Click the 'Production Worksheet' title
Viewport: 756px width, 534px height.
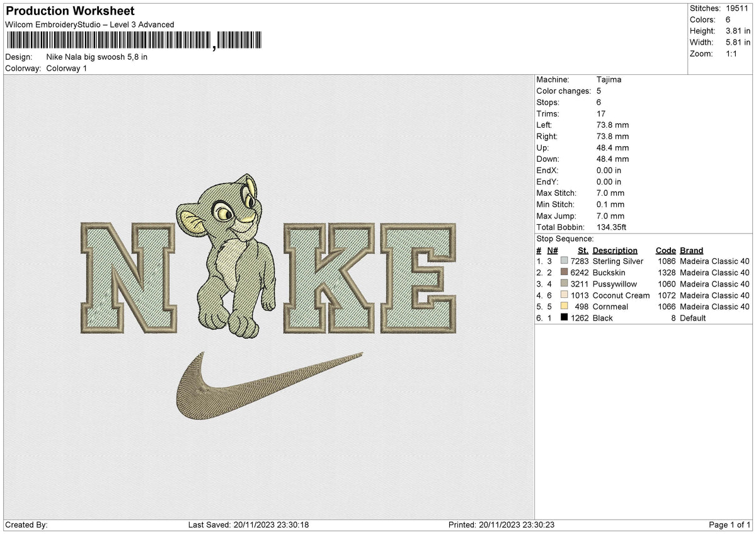(x=70, y=11)
